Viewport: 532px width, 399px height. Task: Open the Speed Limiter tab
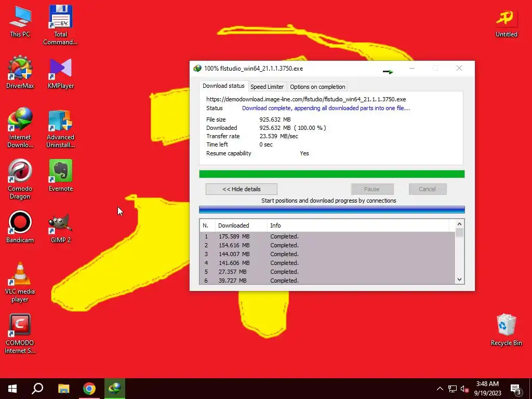pyautogui.click(x=267, y=87)
